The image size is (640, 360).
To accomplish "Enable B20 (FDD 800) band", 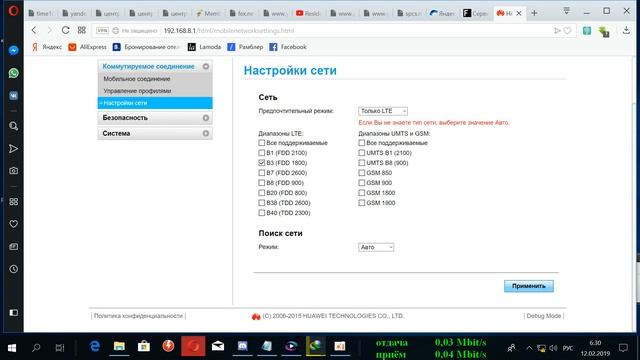I will 262,193.
